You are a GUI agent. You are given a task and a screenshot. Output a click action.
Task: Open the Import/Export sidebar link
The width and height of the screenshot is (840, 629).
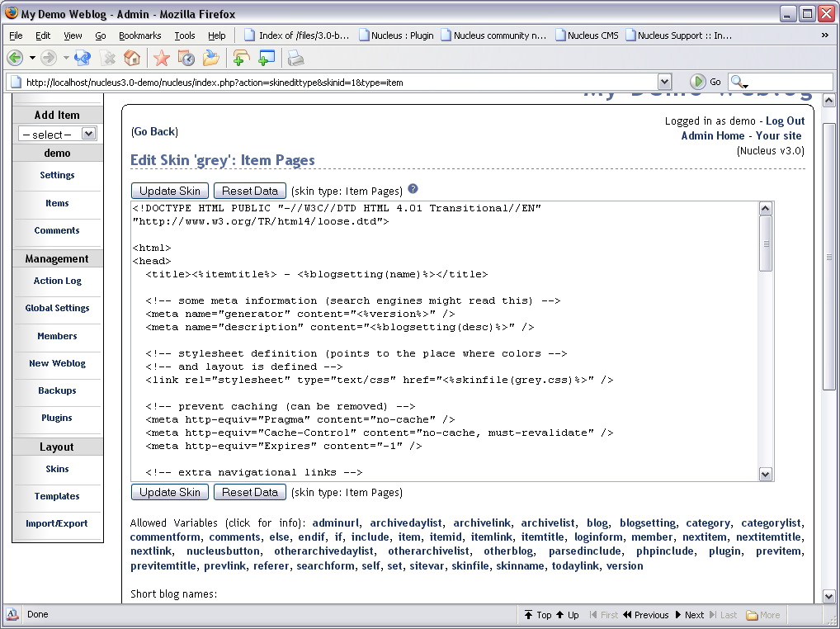click(57, 523)
